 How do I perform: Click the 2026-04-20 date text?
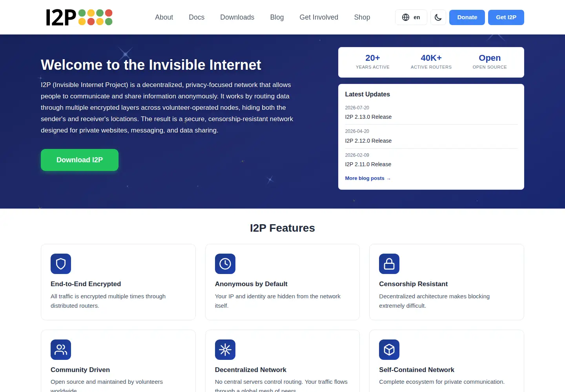point(357,131)
